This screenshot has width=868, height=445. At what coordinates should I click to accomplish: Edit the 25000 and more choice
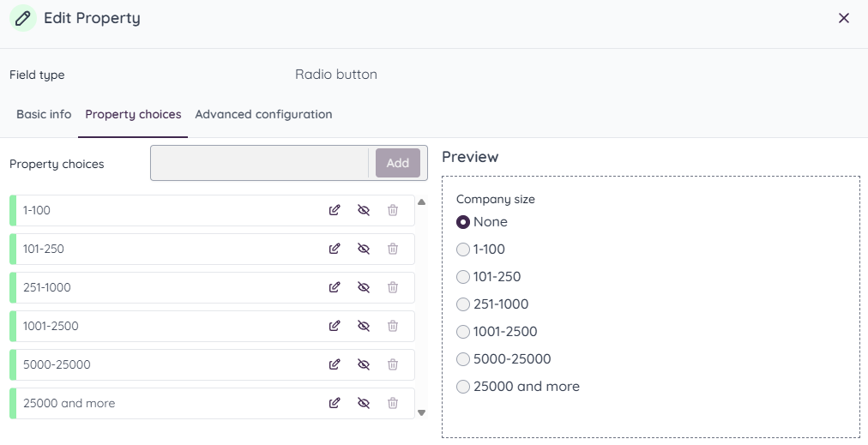click(x=335, y=403)
